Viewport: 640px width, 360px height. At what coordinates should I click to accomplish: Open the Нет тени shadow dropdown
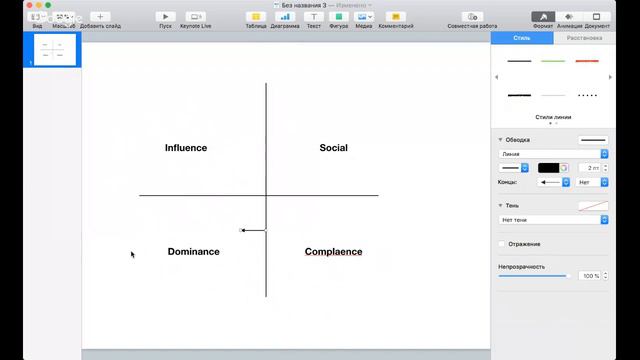tap(553, 220)
